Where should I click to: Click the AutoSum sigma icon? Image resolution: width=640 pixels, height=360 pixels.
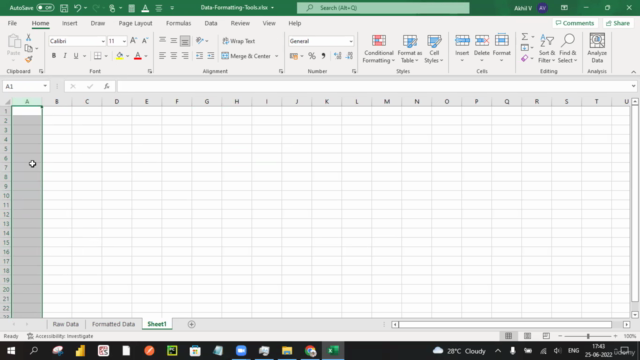click(525, 37)
